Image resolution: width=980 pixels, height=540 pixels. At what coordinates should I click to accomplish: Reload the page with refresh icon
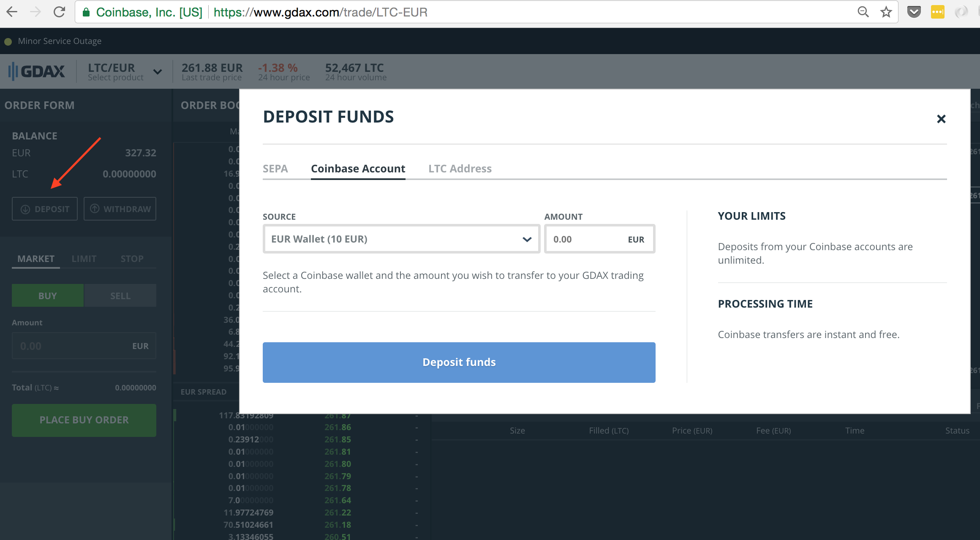pos(59,12)
